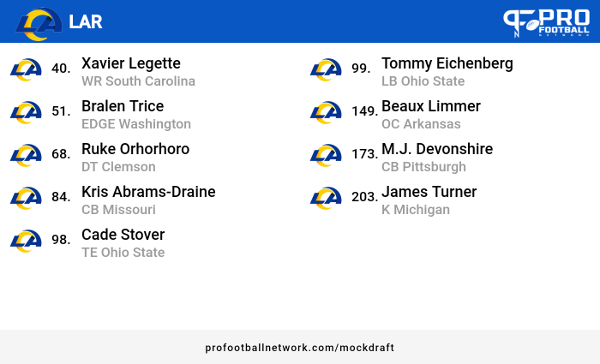Click Rams logo beside pick 99
The height and width of the screenshot is (364, 600).
(x=326, y=69)
